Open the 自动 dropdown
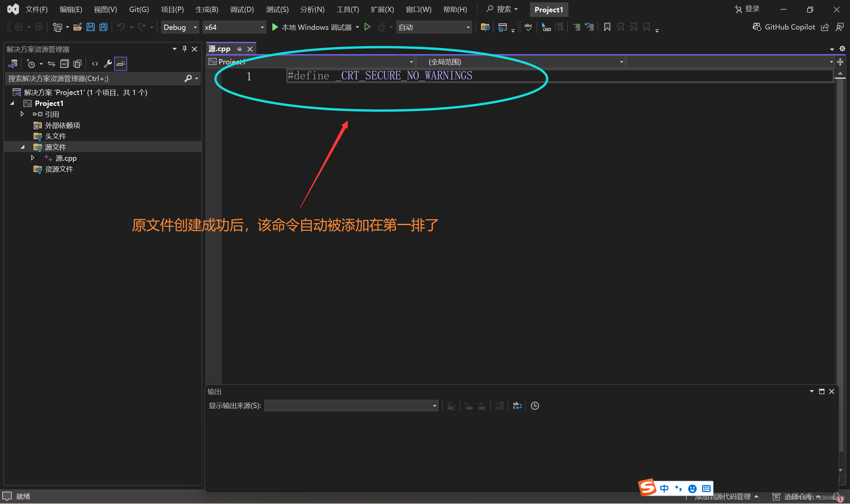850x504 pixels. coord(434,27)
